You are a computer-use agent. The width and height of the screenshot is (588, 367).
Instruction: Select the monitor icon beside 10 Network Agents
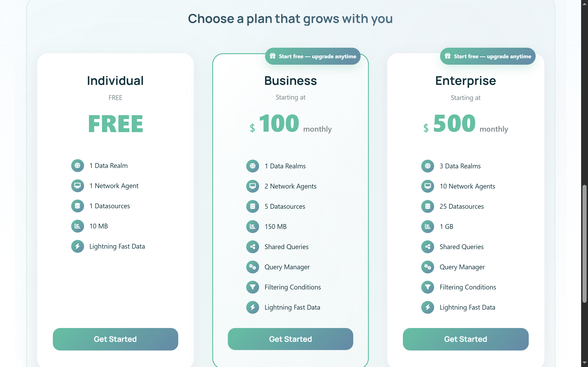click(x=428, y=186)
